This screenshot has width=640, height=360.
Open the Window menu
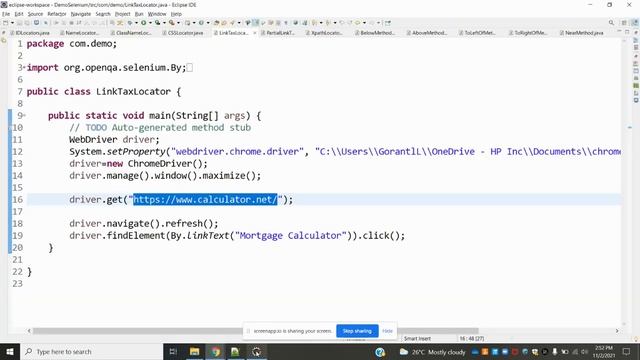157,14
